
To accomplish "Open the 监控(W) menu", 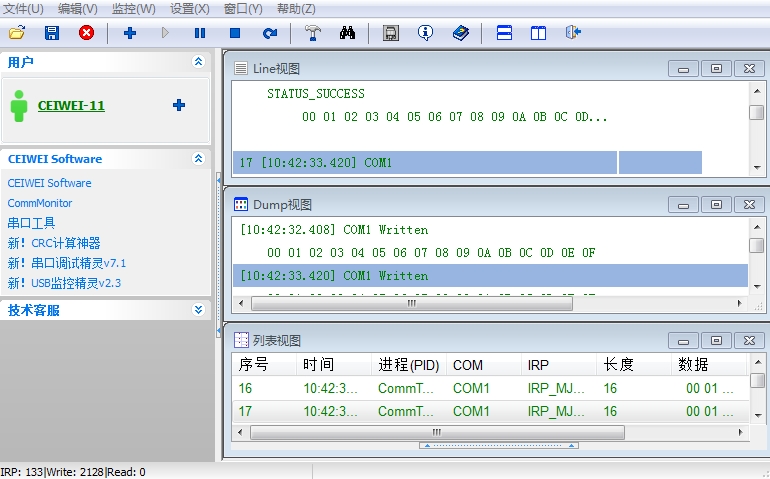I will point(133,8).
